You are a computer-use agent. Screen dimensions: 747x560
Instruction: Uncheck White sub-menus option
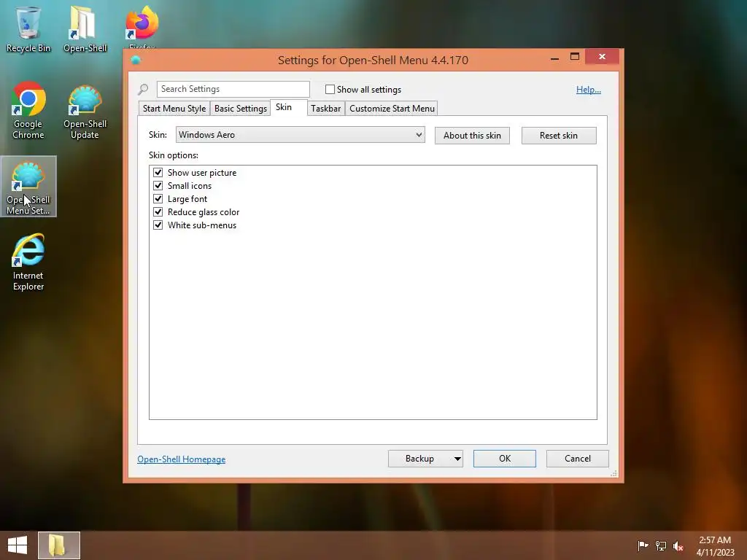(x=158, y=225)
